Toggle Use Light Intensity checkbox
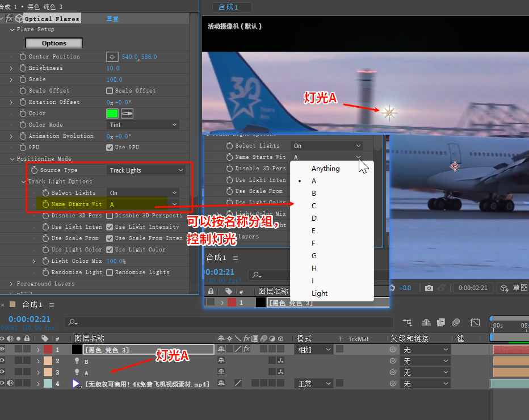This screenshot has height=420, width=529. pyautogui.click(x=110, y=227)
